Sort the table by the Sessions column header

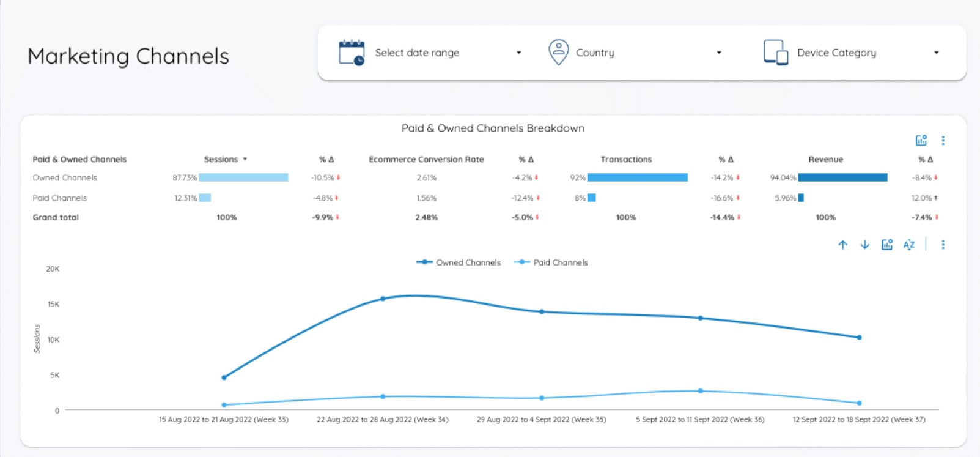tap(221, 159)
